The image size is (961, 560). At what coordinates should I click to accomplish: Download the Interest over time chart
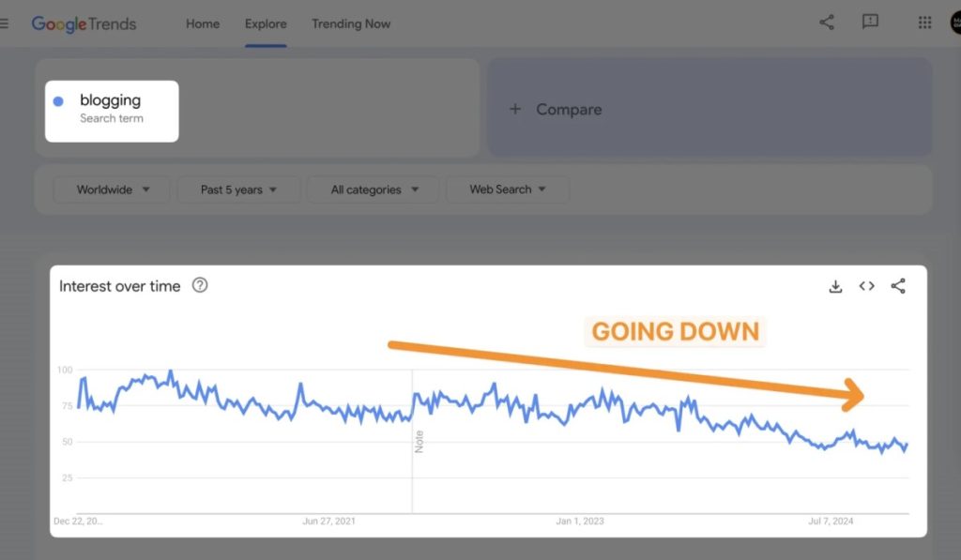tap(835, 286)
